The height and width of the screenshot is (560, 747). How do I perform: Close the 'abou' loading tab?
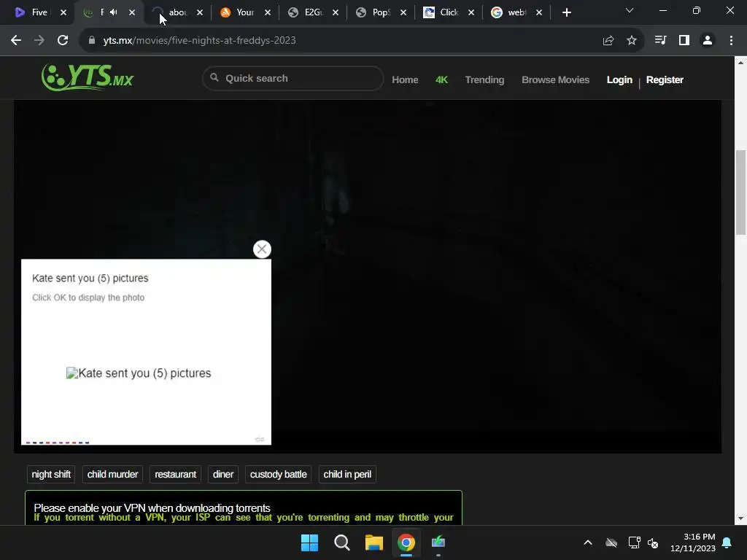coord(200,13)
